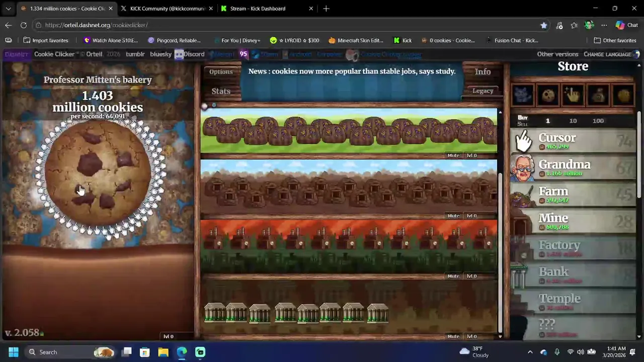Click the Mine row lvl 0 button

pyautogui.click(x=471, y=216)
